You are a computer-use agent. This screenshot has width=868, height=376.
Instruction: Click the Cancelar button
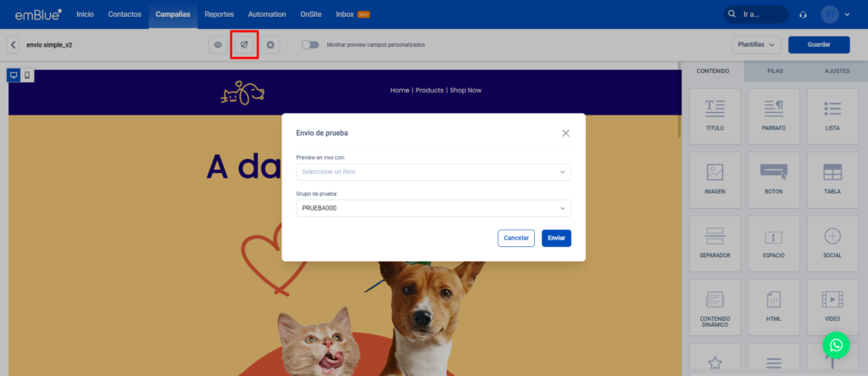[x=516, y=238]
